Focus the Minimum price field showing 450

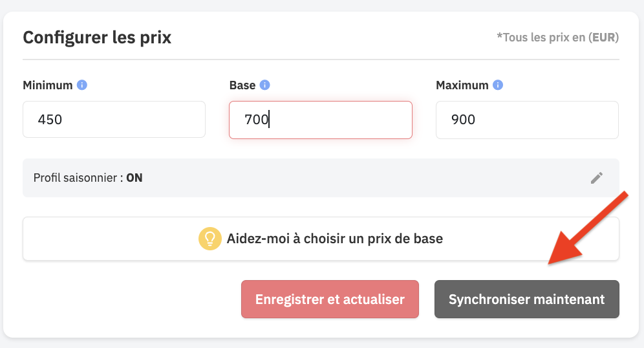114,120
